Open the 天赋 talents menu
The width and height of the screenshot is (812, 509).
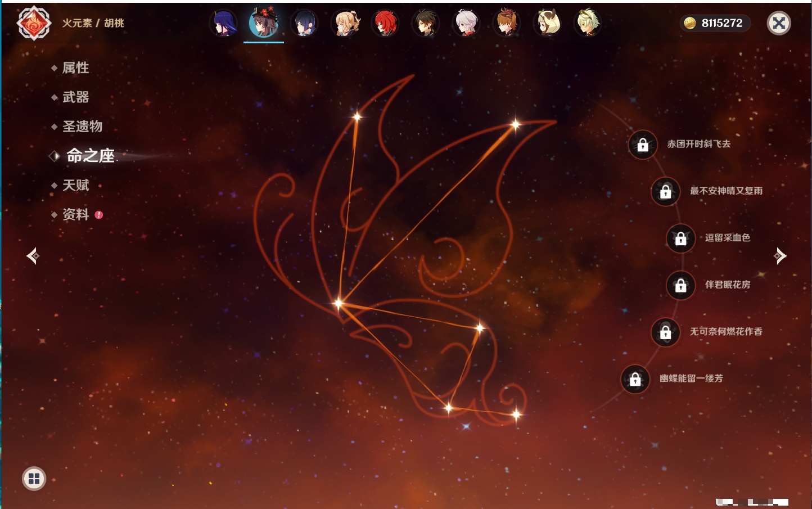(75, 185)
